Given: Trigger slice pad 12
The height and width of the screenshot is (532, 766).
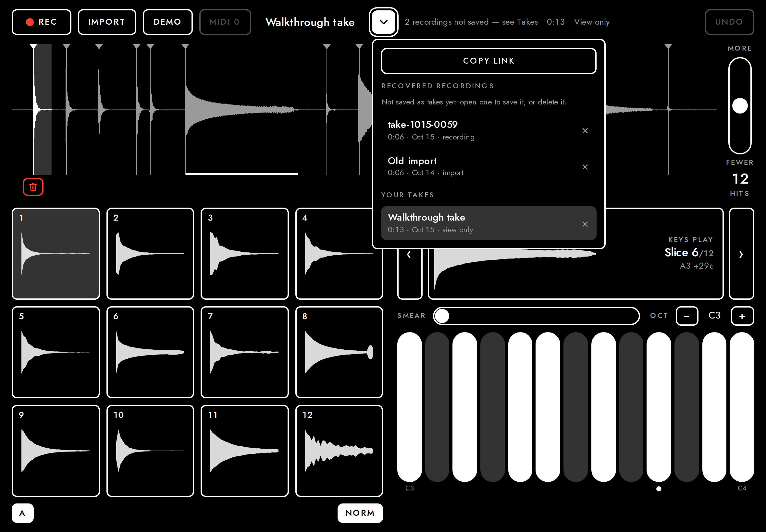Looking at the screenshot, I should (339, 451).
